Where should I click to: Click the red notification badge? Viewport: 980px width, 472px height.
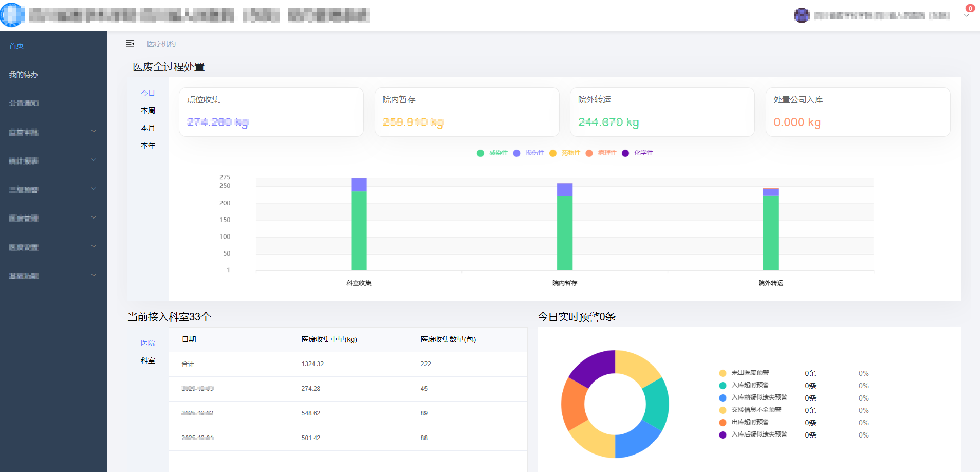click(x=970, y=8)
